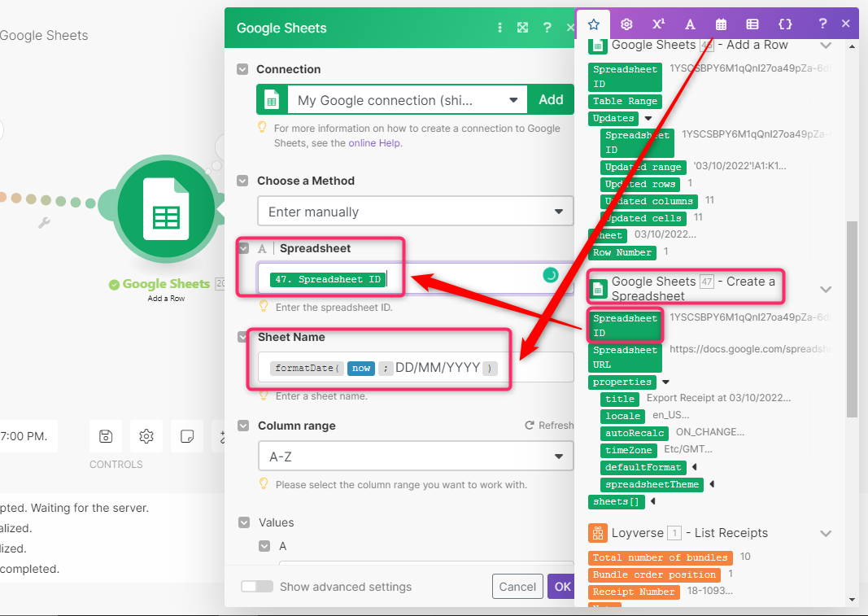This screenshot has width=868, height=616.
Task: Toggle the checkbox next to Column range
Action: pos(242,424)
